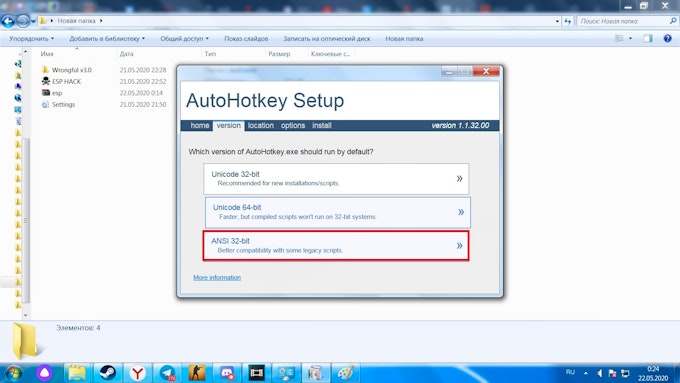Click the navigation pane scroll-down arrow
The image size is (680, 383).
tap(25, 315)
